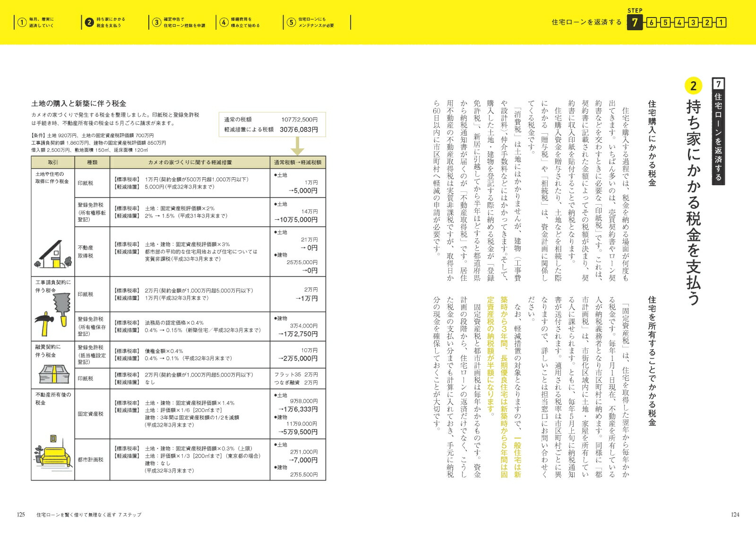
Task: Click the header カメオの家づくりに関する軽減措置
Action: (x=190, y=163)
